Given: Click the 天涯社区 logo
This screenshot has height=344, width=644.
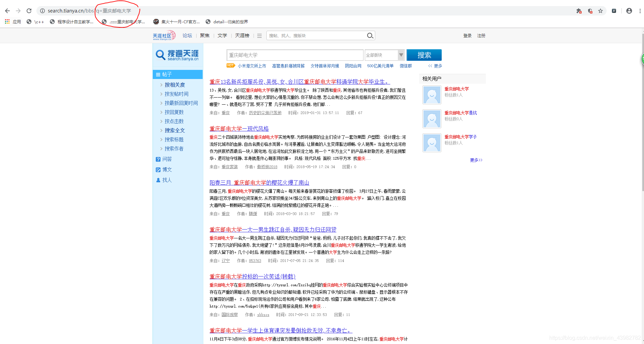Looking at the screenshot, I should click(164, 35).
